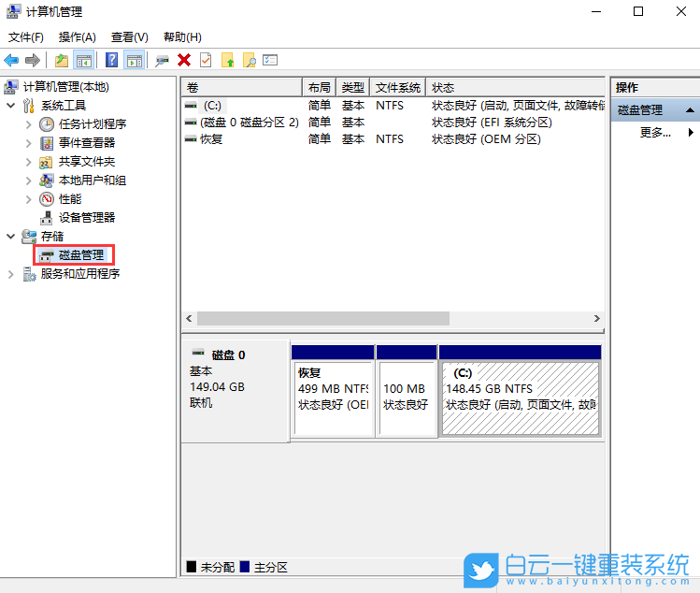Click the blue Help question mark icon

tap(111, 60)
